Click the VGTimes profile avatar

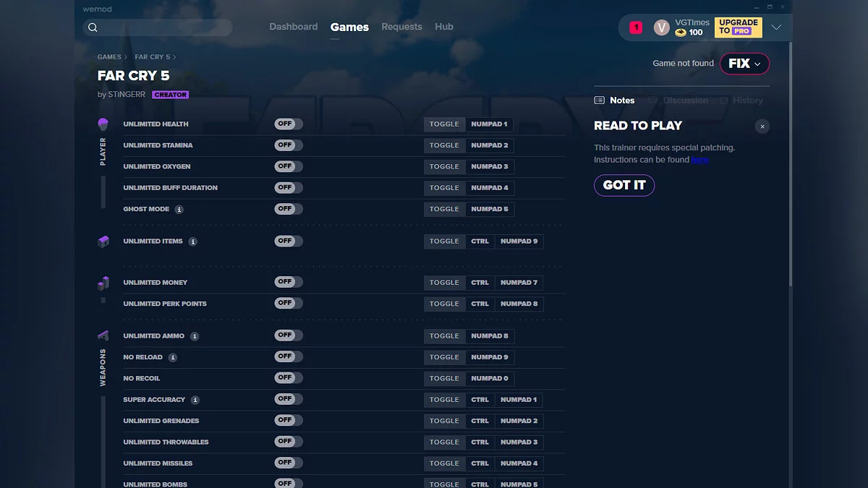pos(661,27)
